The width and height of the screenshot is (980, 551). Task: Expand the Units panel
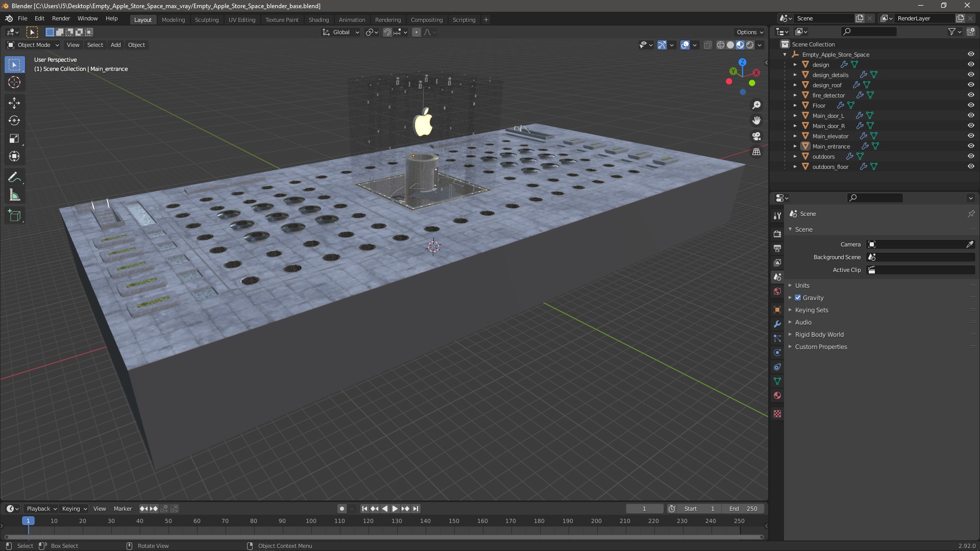(x=802, y=285)
